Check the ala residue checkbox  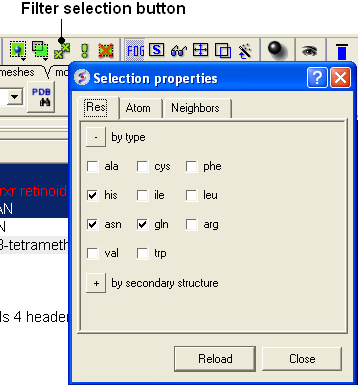pos(92,166)
